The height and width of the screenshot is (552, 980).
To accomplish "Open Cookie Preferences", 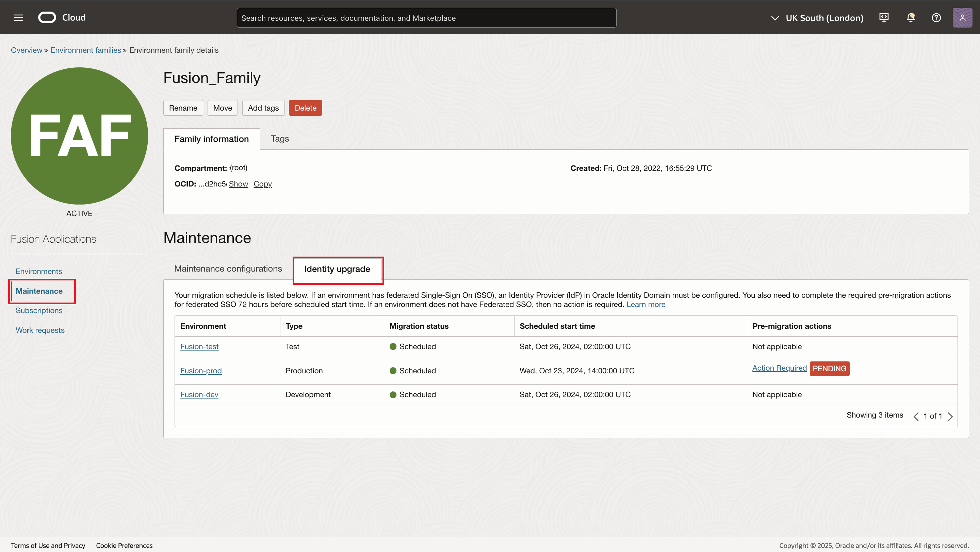I will (124, 546).
